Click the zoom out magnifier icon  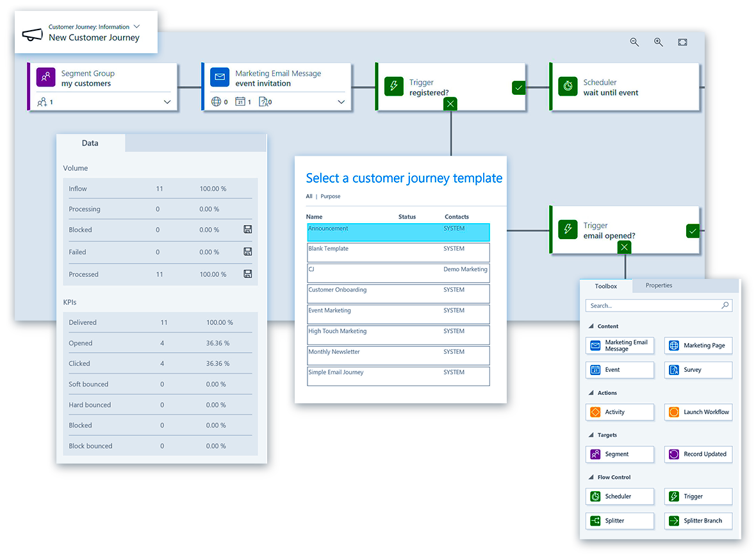click(x=634, y=42)
